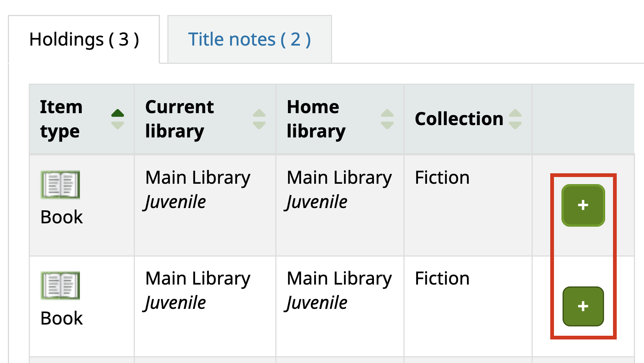Screen dimensions: 644x363
Task: Click the Book label in the second row
Action: coord(62,318)
